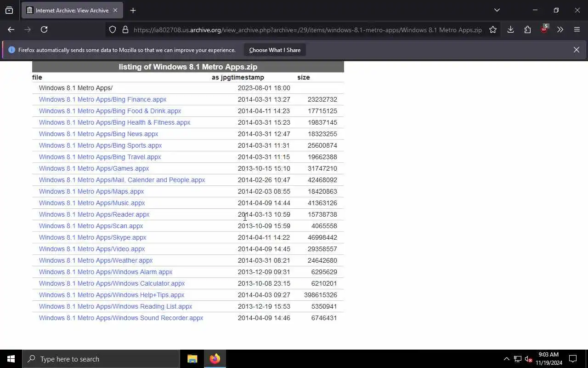Open Windows Sound Recorder.appx link

click(x=121, y=318)
